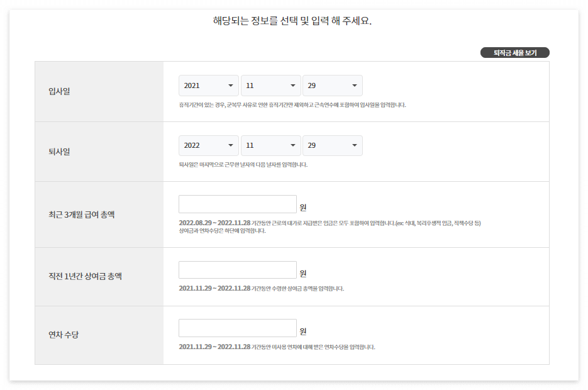
Task: Click the 연차 수당 amount input field
Action: [x=237, y=328]
